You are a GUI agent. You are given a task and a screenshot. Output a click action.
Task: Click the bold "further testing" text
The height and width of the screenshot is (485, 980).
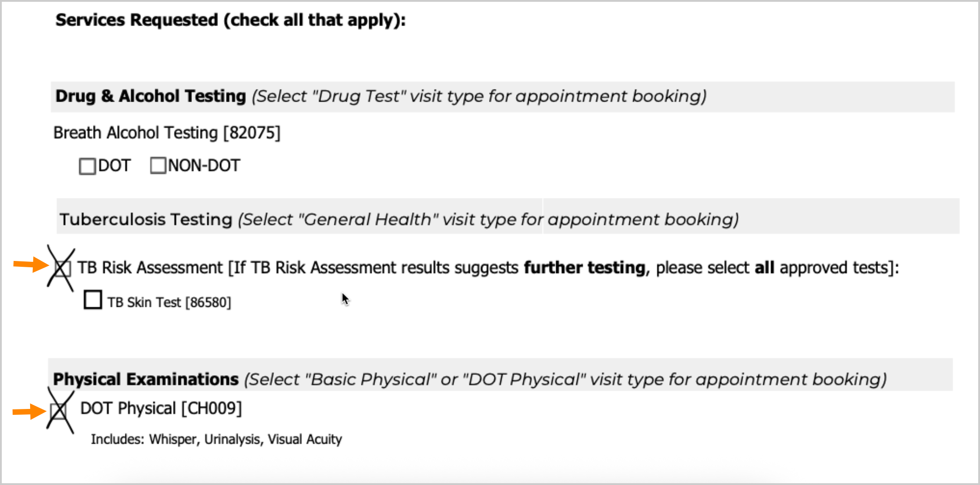click(x=584, y=268)
